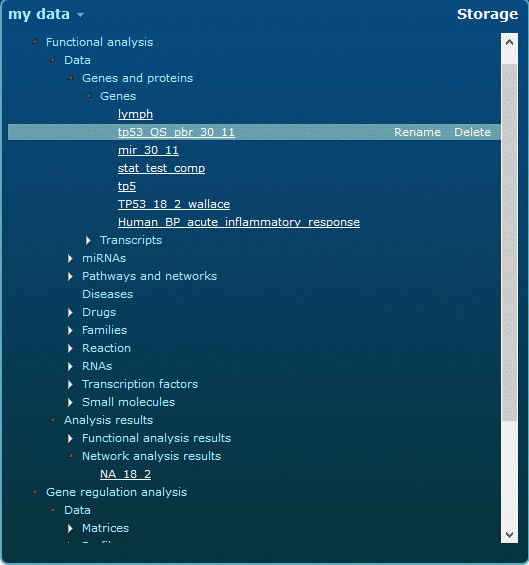Click the Functional analysis label
Viewport: 529px width, 565px height.
(99, 42)
